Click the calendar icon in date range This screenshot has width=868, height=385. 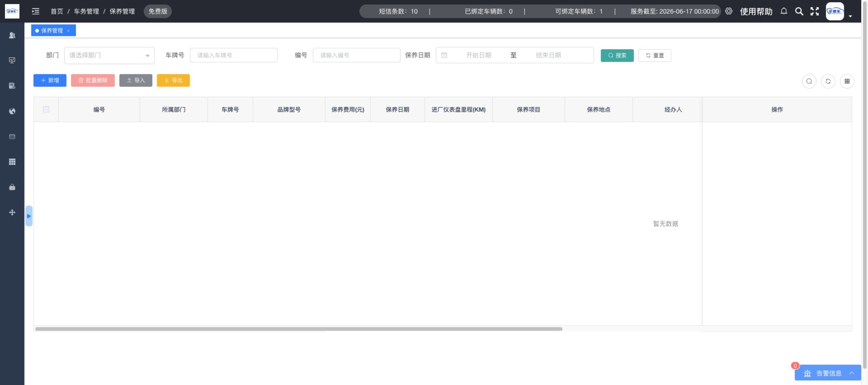(444, 55)
